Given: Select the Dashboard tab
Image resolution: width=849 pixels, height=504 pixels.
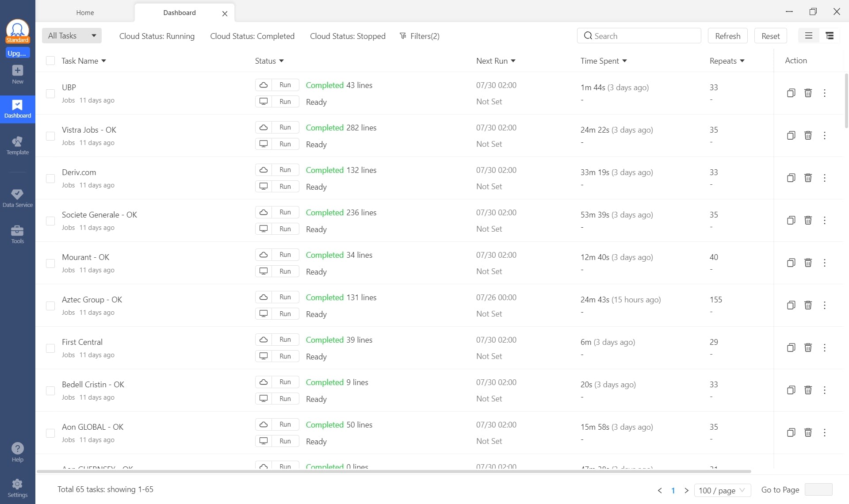Looking at the screenshot, I should 180,12.
